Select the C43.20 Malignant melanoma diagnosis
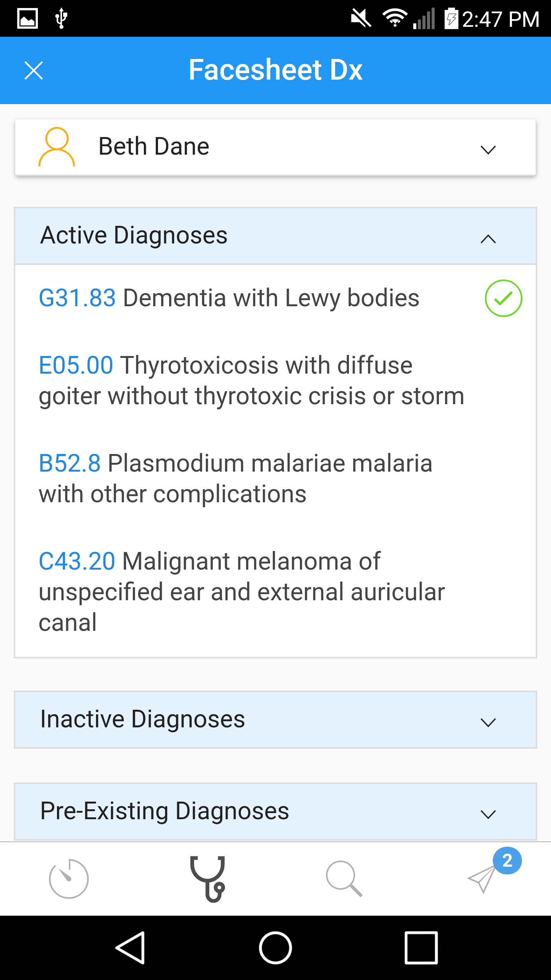551x980 pixels. (x=241, y=592)
